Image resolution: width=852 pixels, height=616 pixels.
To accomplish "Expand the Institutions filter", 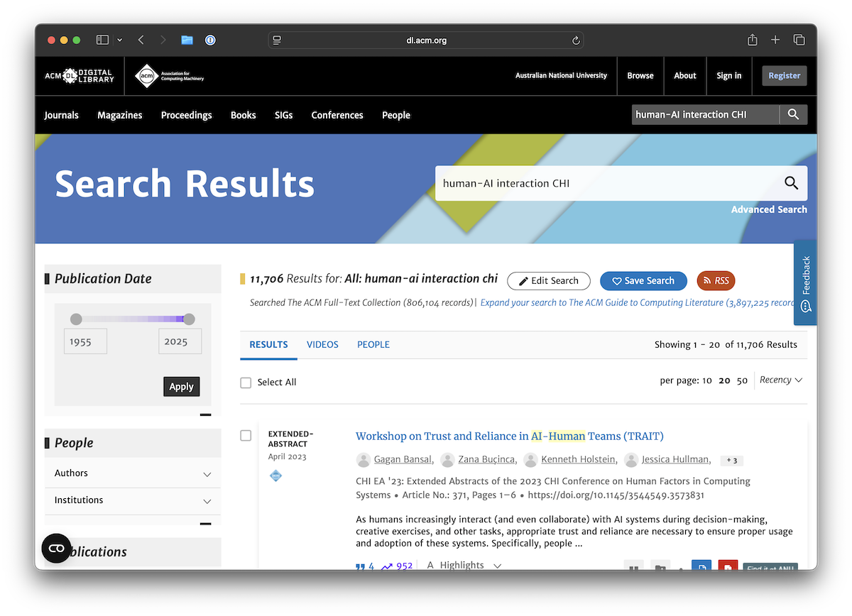I will point(132,500).
